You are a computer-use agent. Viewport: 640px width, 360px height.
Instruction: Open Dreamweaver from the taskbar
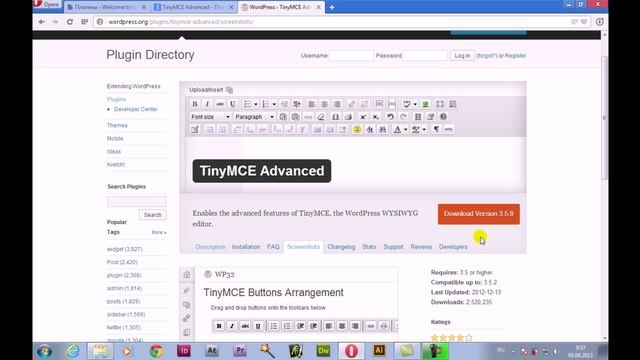click(x=323, y=351)
